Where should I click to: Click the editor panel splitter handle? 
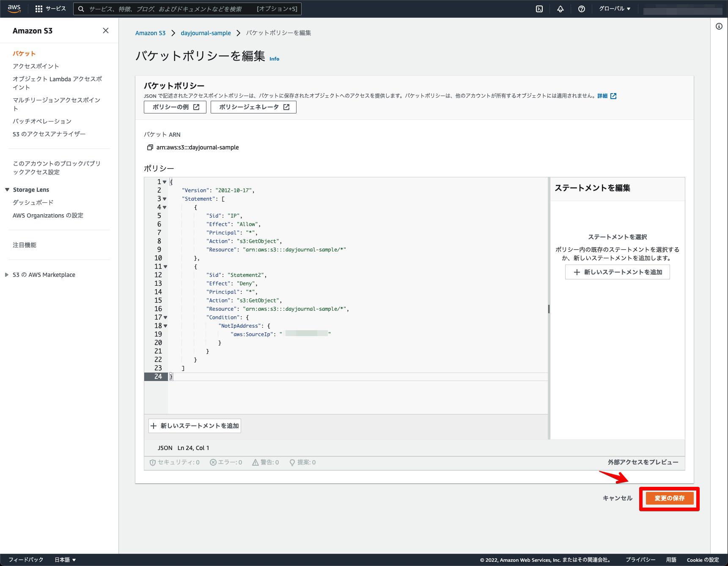point(549,309)
